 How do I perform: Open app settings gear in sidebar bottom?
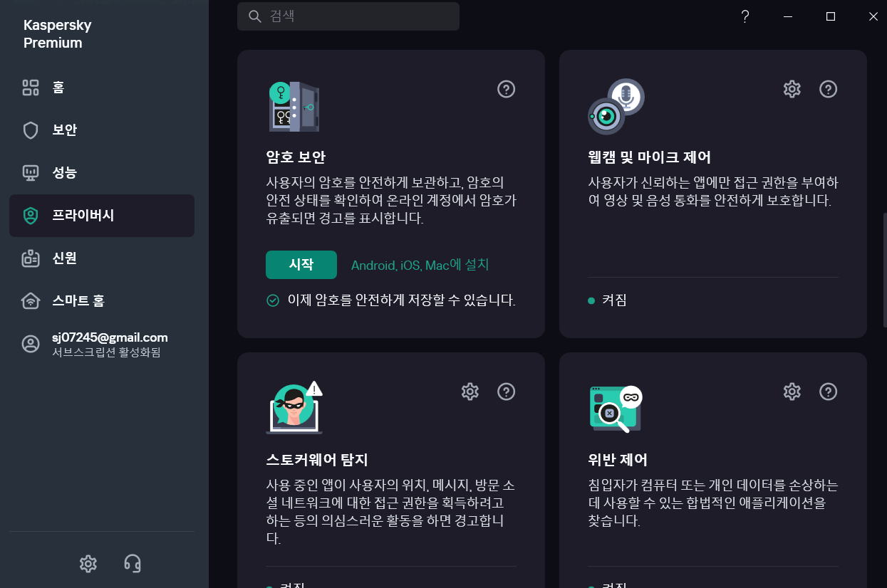click(88, 564)
